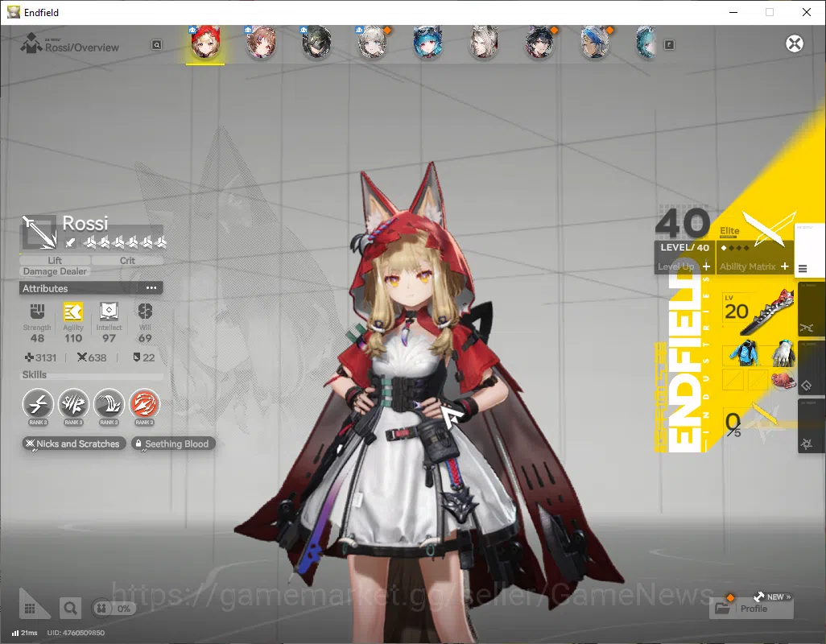Click the Damage Dealer role label
The height and width of the screenshot is (644, 826).
[55, 271]
